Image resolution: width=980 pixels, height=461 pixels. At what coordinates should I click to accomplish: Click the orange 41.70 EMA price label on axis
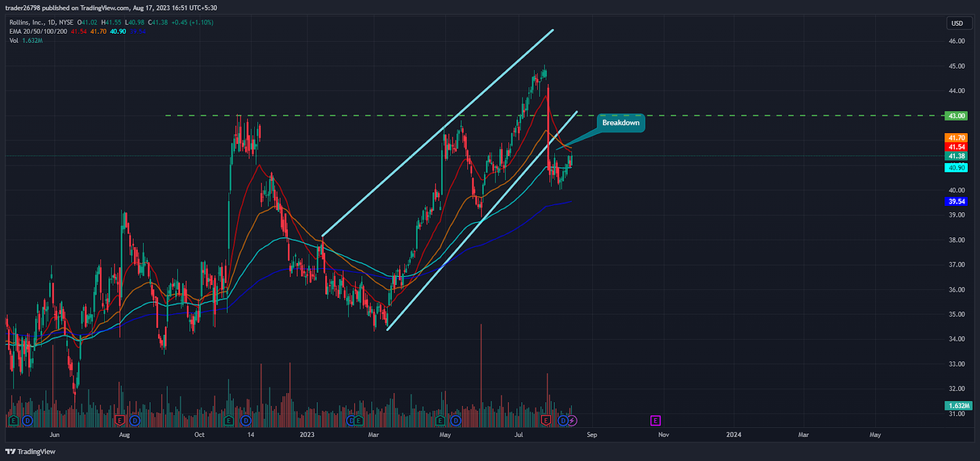[x=957, y=139]
